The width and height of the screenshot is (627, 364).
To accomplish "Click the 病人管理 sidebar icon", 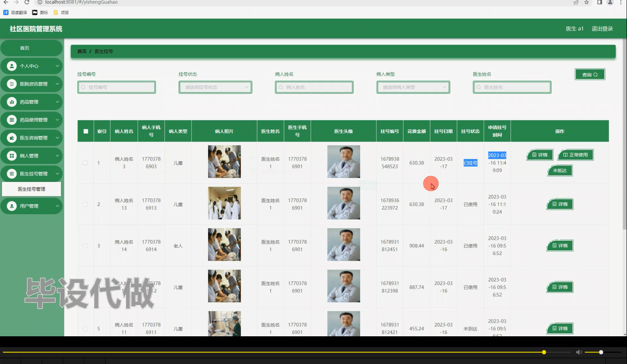I will 12,156.
